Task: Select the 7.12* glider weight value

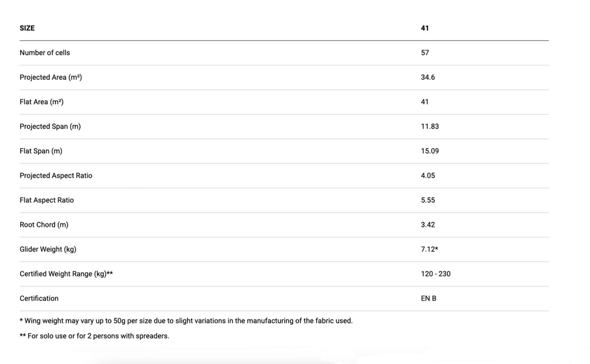Action: [429, 249]
